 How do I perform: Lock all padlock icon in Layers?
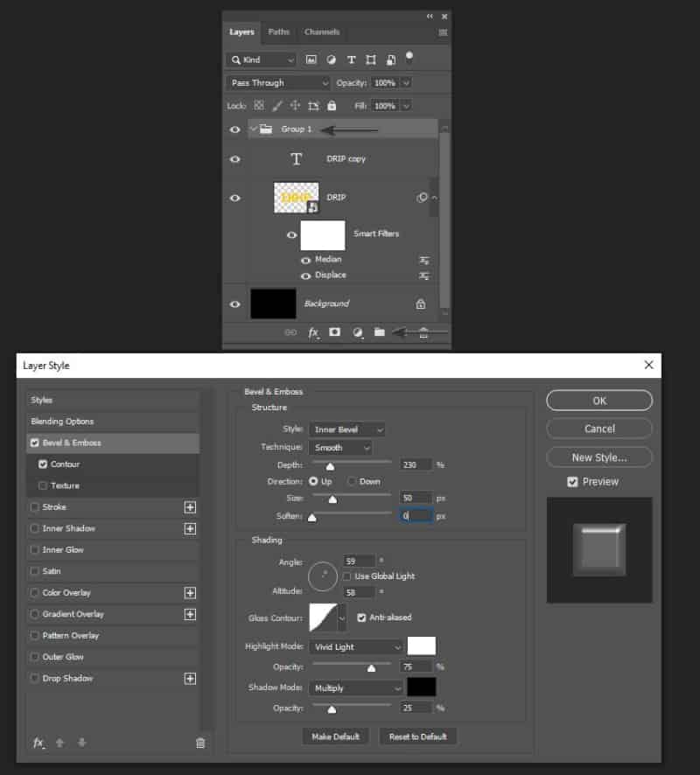click(332, 105)
